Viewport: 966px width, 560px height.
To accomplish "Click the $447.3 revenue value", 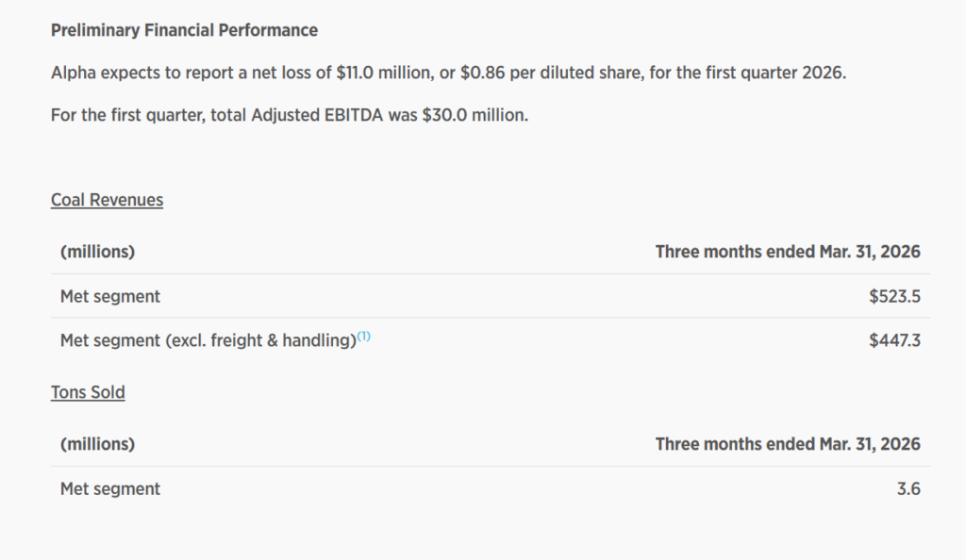I will pos(894,340).
